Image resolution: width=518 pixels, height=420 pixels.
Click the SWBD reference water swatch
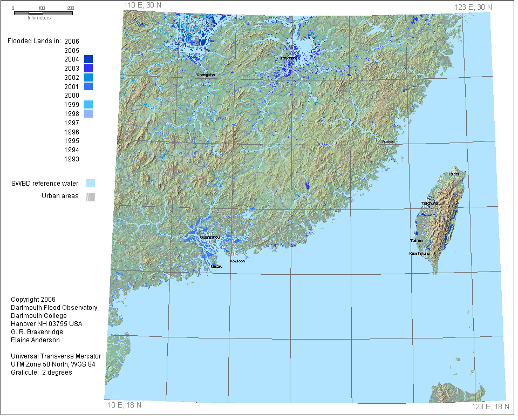click(x=91, y=184)
